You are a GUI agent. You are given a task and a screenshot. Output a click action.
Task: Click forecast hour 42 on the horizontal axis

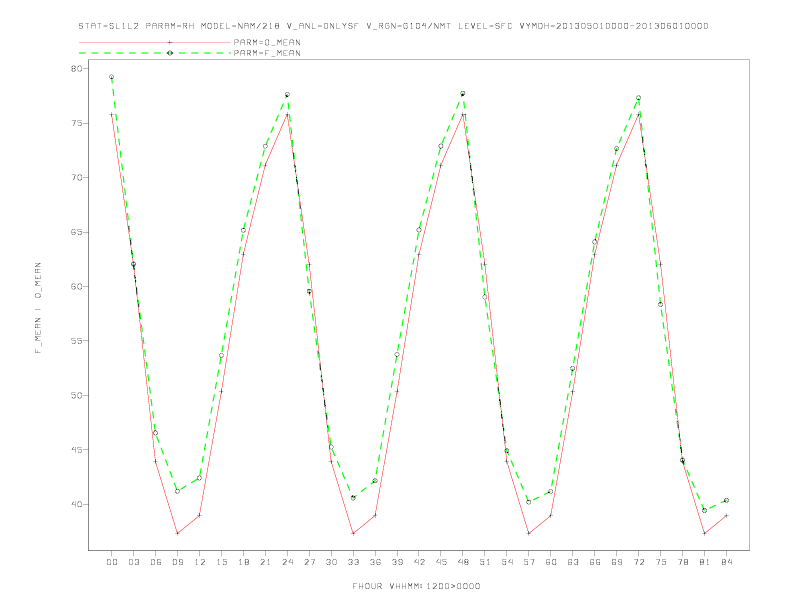tap(419, 562)
